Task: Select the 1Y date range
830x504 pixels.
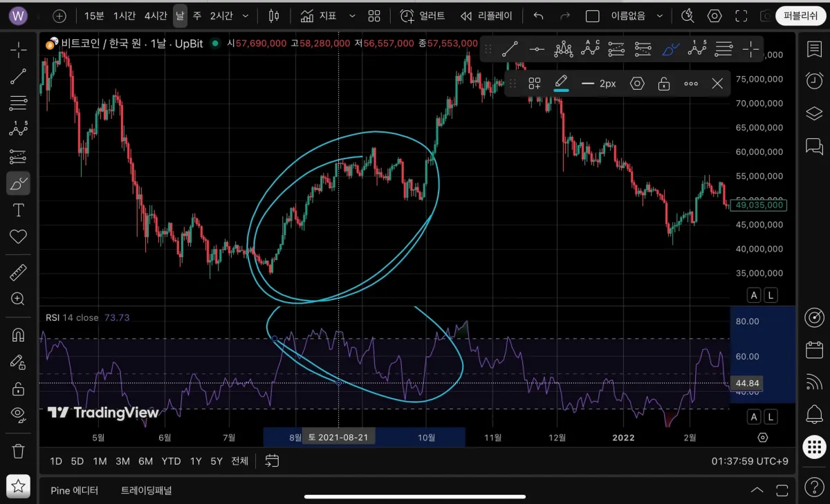Action: (x=196, y=461)
